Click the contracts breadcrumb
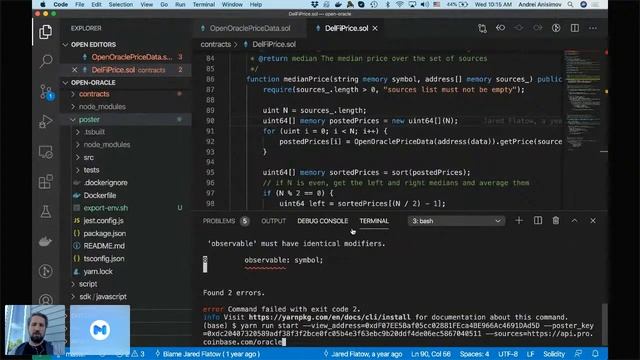This screenshot has height=360, width=640. [216, 44]
